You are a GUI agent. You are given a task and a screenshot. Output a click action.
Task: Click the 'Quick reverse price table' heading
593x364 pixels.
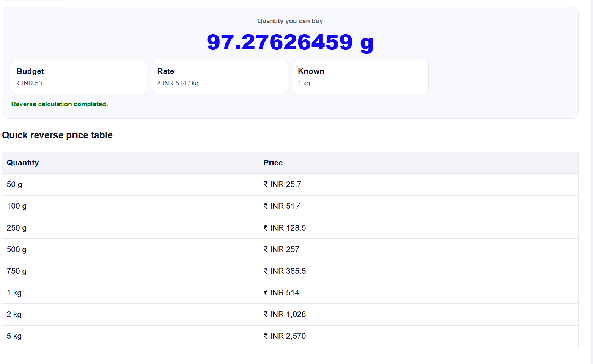[57, 135]
